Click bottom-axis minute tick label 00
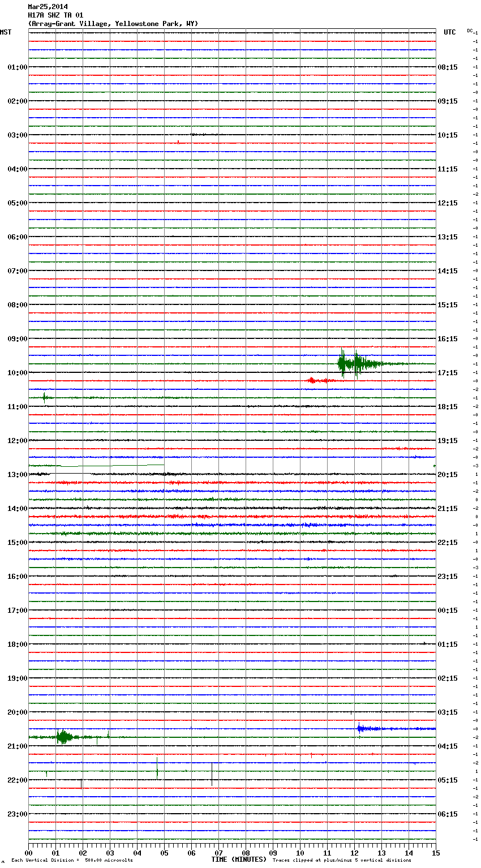The image size is (481, 868). click(x=28, y=853)
